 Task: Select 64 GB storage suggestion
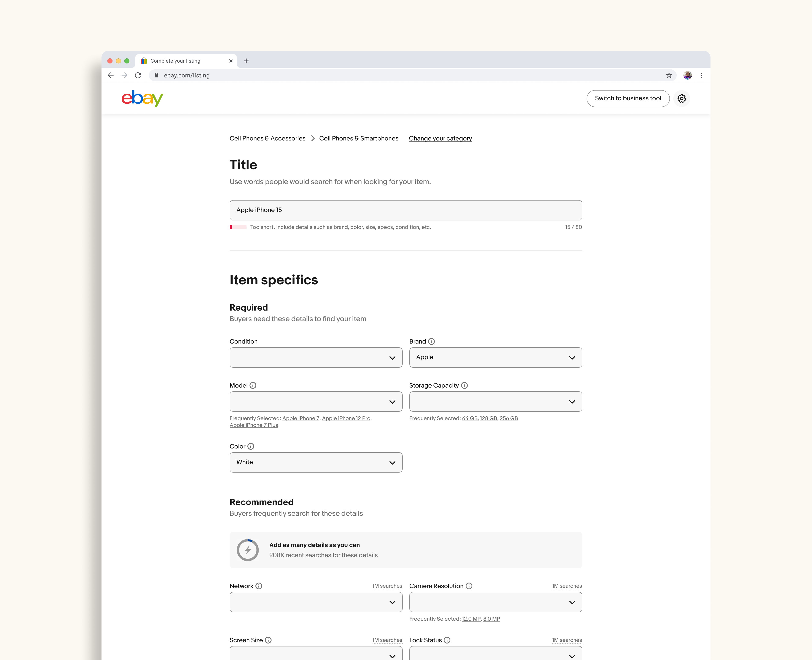pyautogui.click(x=470, y=418)
